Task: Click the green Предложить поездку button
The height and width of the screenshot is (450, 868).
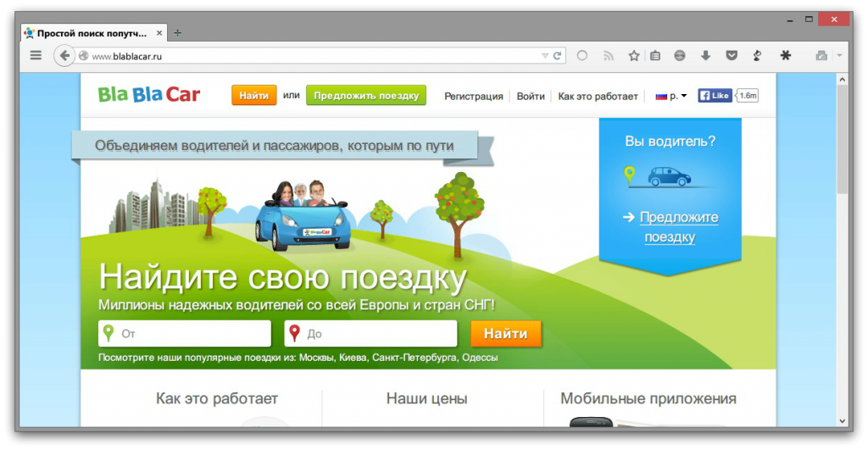Action: (366, 96)
